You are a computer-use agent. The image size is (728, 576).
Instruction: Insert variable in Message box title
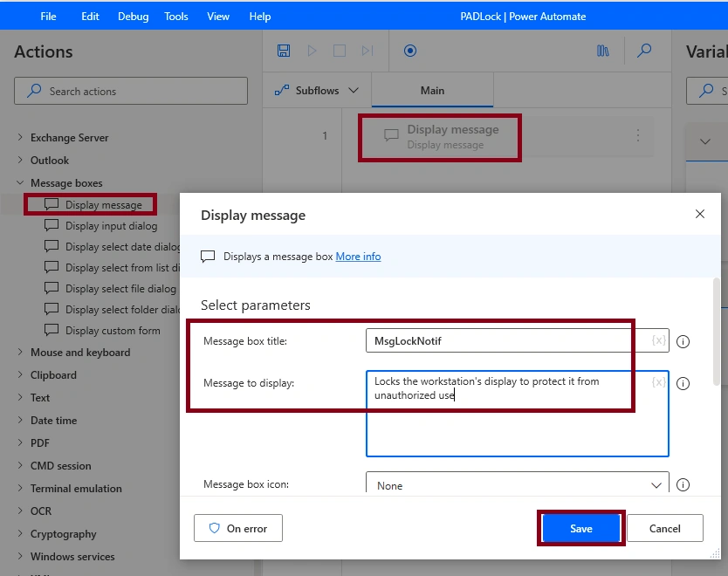659,340
